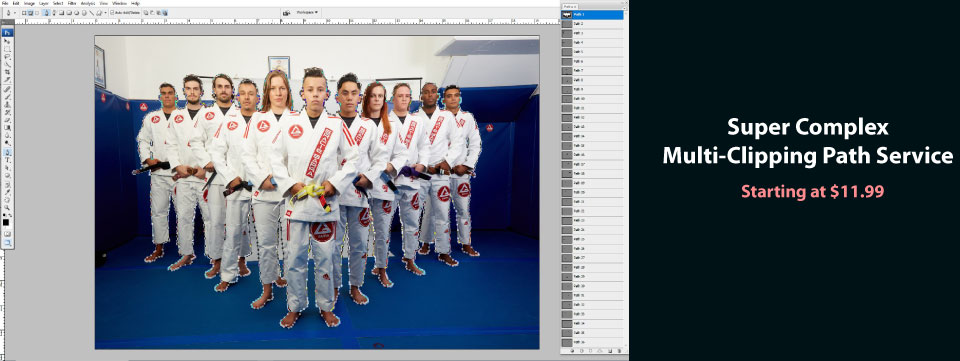Open the geometry options arrow after Custom Shape
Viewport: 960px width, 361px height.
[x=105, y=12]
